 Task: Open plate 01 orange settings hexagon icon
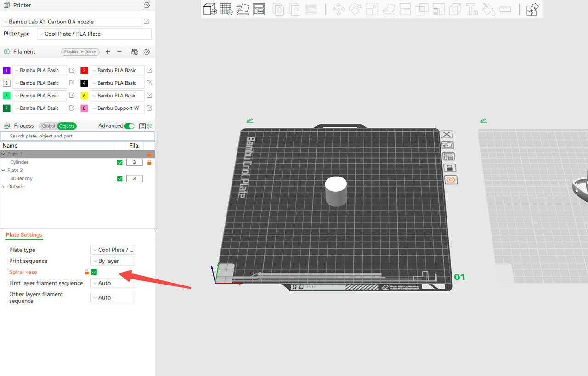click(x=451, y=180)
